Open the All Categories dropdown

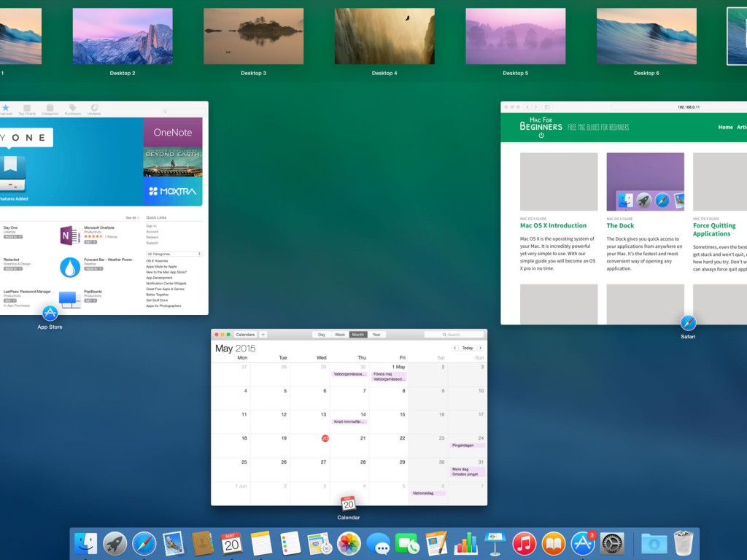pos(174,254)
